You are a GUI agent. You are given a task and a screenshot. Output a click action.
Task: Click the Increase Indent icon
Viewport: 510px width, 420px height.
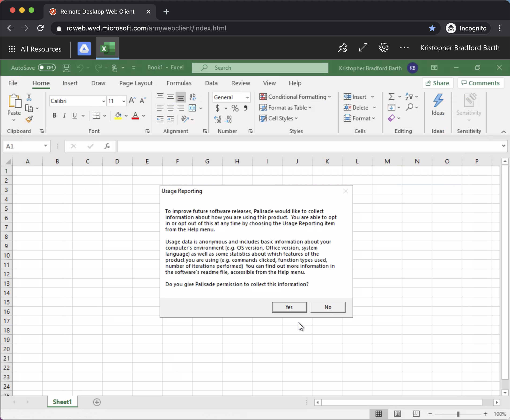click(x=170, y=119)
